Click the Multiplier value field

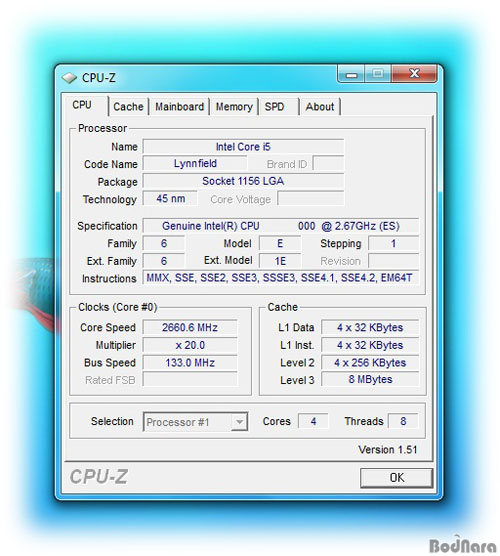coord(190,345)
